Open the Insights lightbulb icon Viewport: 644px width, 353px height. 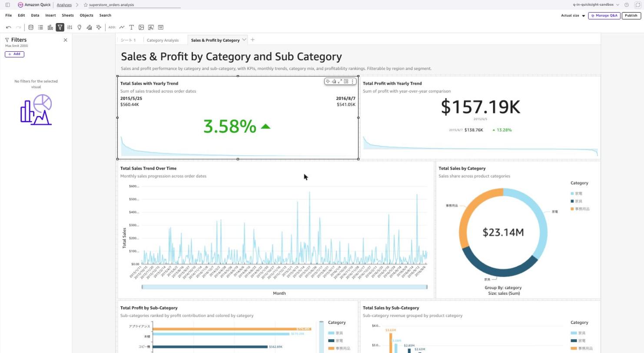(79, 27)
